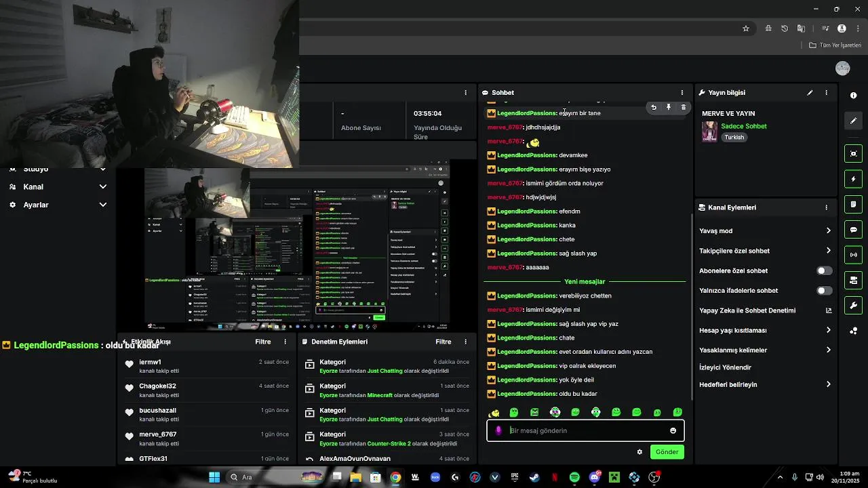
Task: Open İzleyici Yönlendir action
Action: (725, 367)
